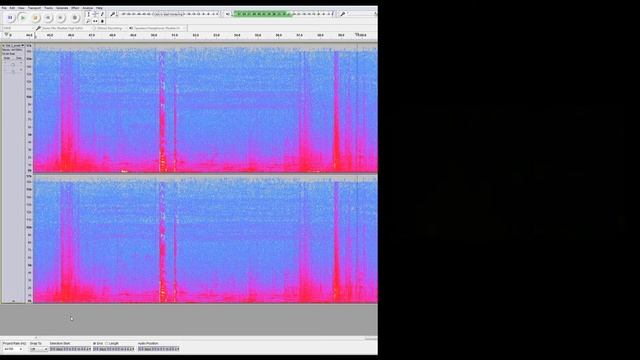The width and height of the screenshot is (640, 360).
Task: Click the green arrow at timeline start
Action: pyautogui.click(x=6, y=35)
